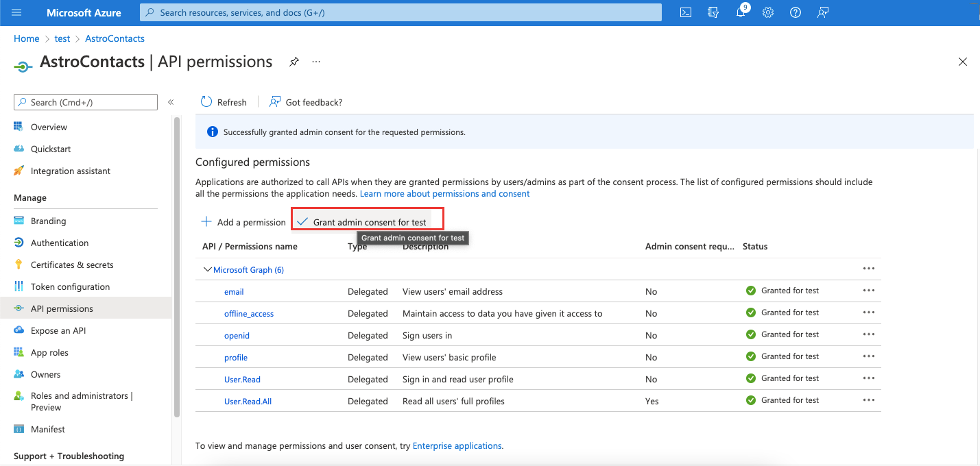Image resolution: width=980 pixels, height=466 pixels.
Task: Open ellipsis menu for Microsoft Graph row
Action: [x=869, y=269]
